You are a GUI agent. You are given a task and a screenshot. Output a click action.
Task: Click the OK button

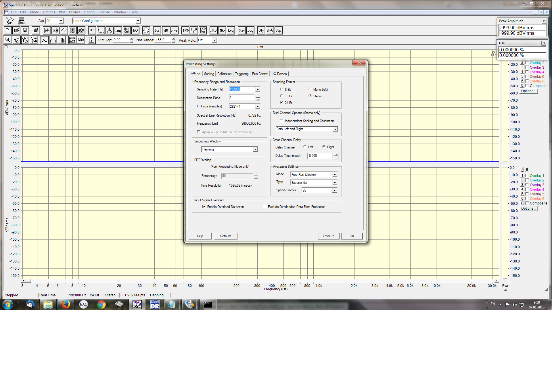[352, 236]
